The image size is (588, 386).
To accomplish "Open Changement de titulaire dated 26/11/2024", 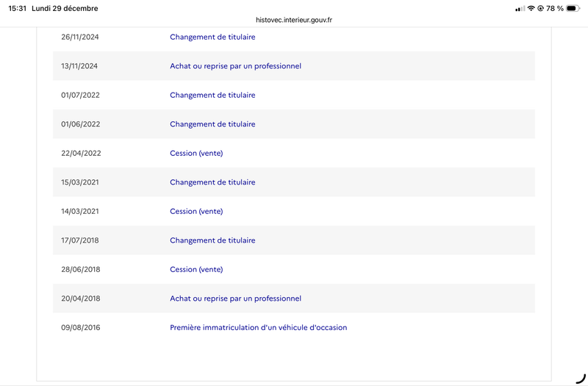I will pyautogui.click(x=212, y=37).
